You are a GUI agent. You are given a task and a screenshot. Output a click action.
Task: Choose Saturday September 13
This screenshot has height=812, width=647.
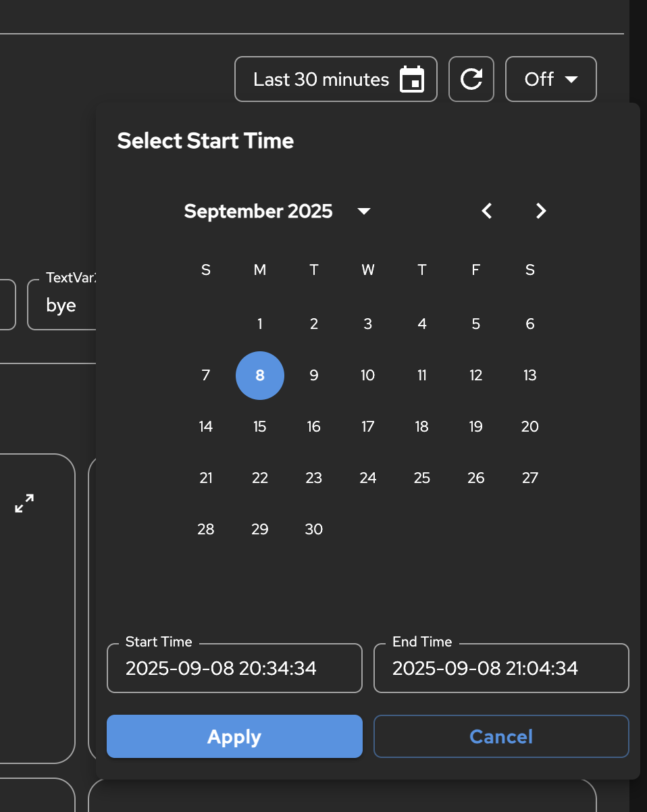click(530, 376)
